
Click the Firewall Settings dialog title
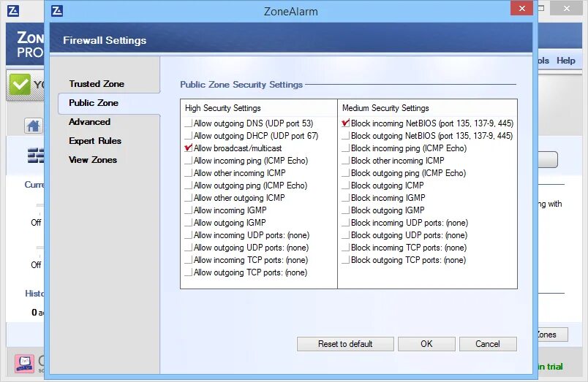[105, 40]
